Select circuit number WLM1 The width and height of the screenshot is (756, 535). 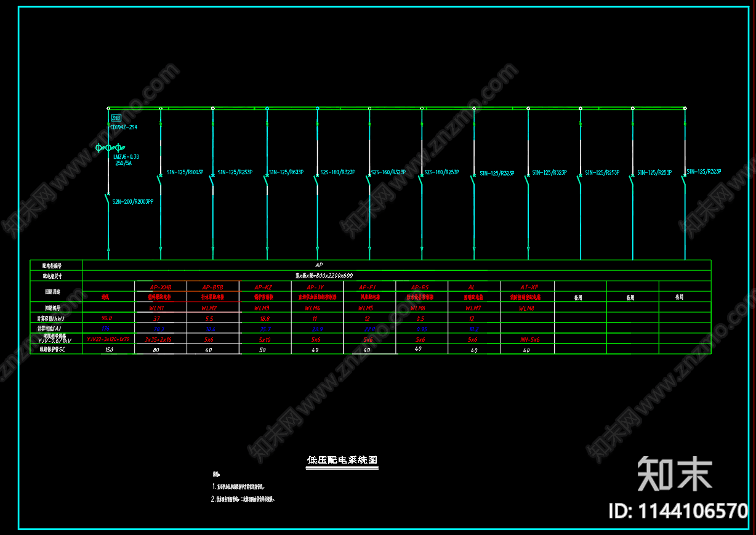[156, 308]
